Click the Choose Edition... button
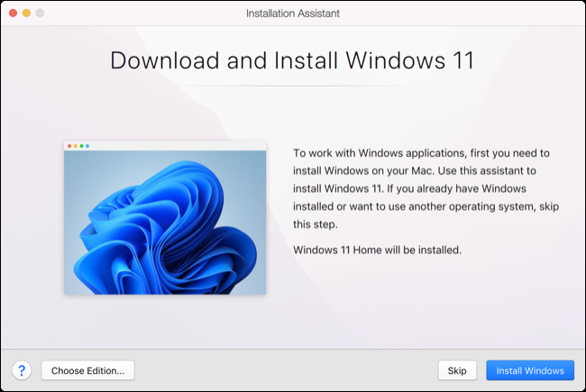This screenshot has width=586, height=392. pyautogui.click(x=87, y=370)
